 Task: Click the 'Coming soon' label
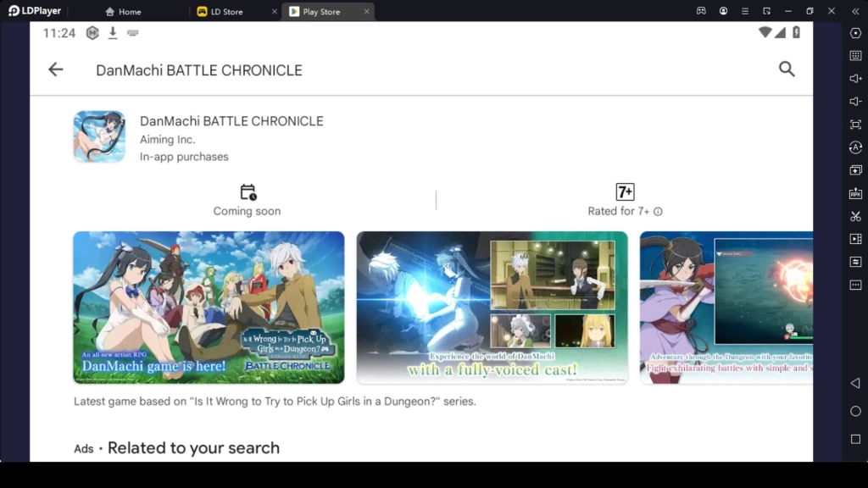coord(247,211)
